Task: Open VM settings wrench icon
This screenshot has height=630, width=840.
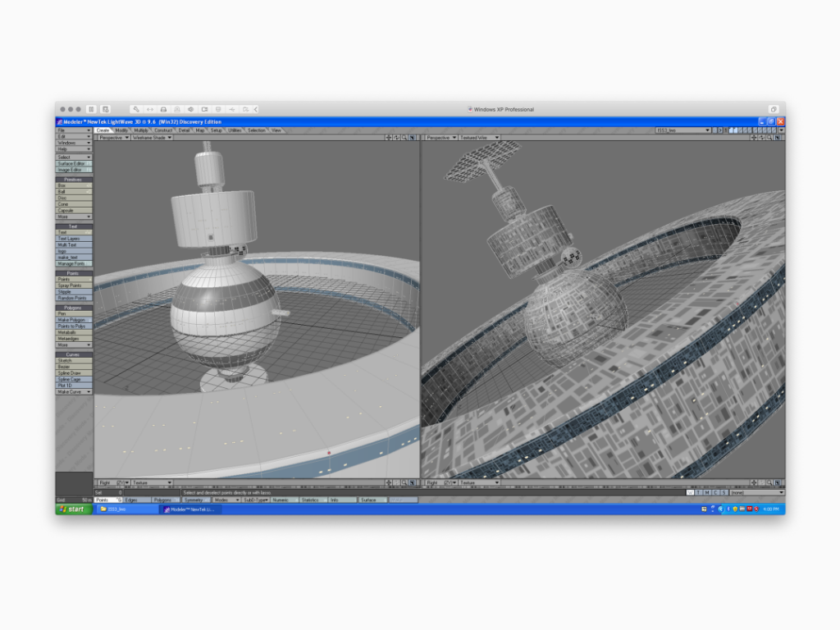Action: (136, 109)
